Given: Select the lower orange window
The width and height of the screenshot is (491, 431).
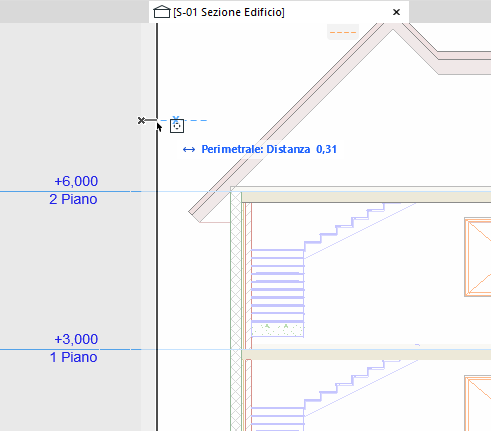Looking at the screenshot, I should (x=478, y=403).
